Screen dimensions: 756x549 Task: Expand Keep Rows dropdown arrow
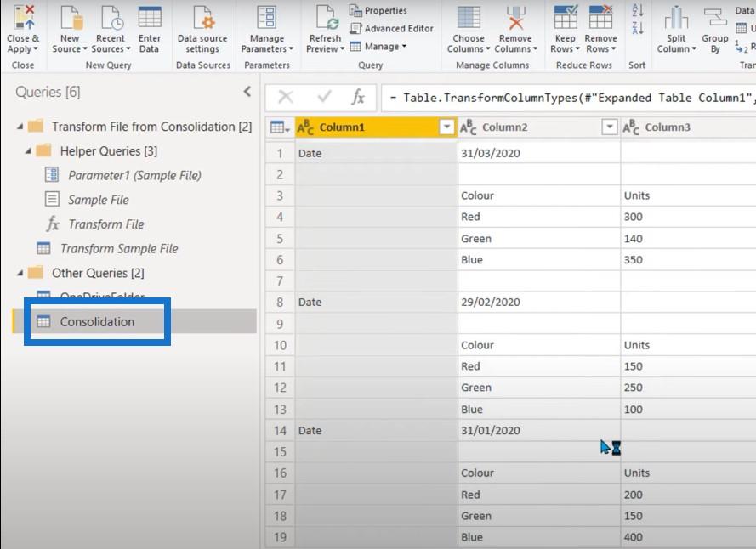[577, 48]
